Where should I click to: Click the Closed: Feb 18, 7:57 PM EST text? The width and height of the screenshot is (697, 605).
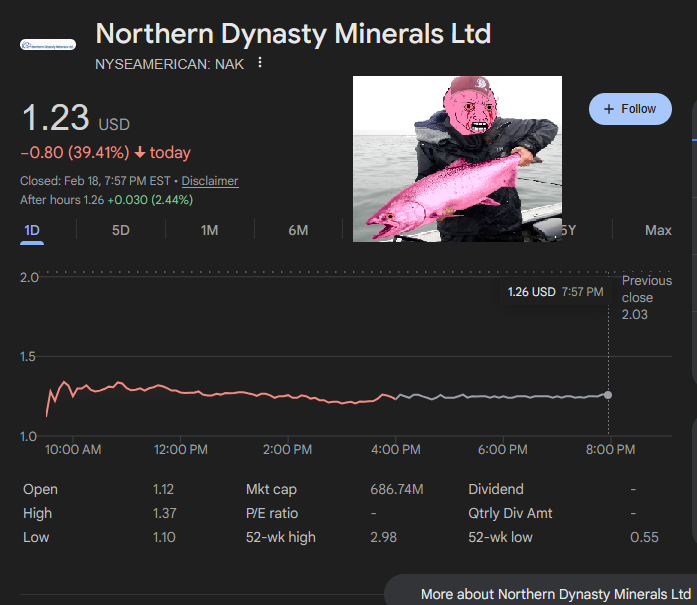tap(95, 181)
